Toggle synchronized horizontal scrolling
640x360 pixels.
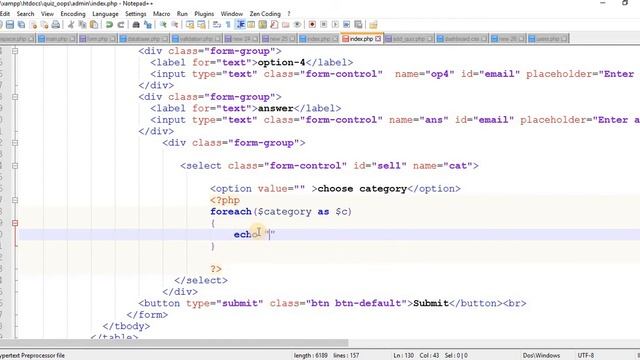tap(202, 24)
